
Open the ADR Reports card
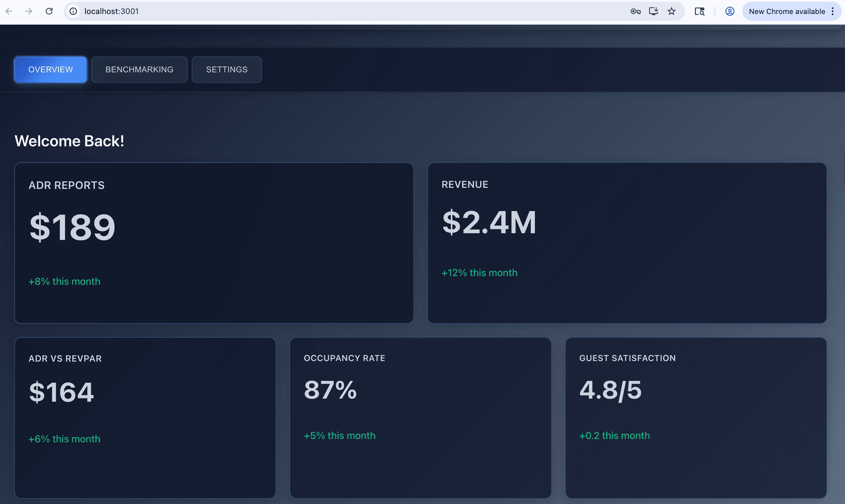tap(214, 242)
